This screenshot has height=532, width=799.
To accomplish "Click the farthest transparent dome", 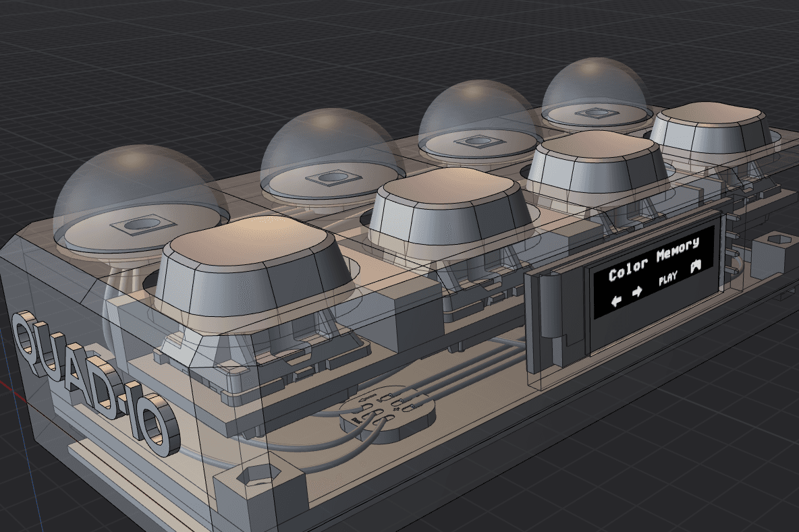I will click(593, 88).
